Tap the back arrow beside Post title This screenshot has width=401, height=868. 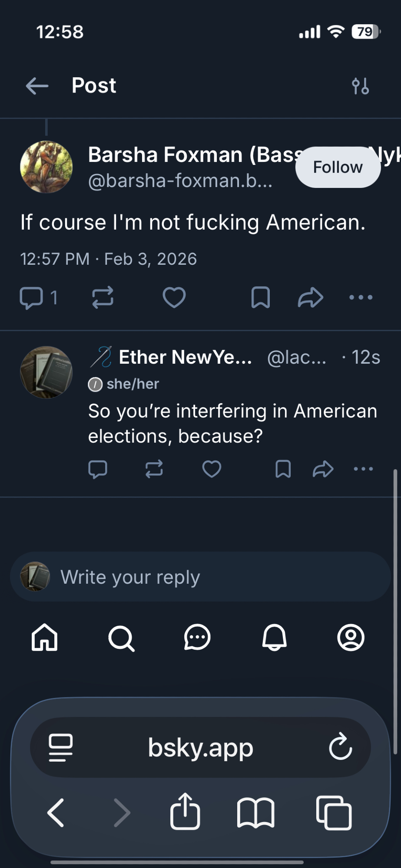37,86
